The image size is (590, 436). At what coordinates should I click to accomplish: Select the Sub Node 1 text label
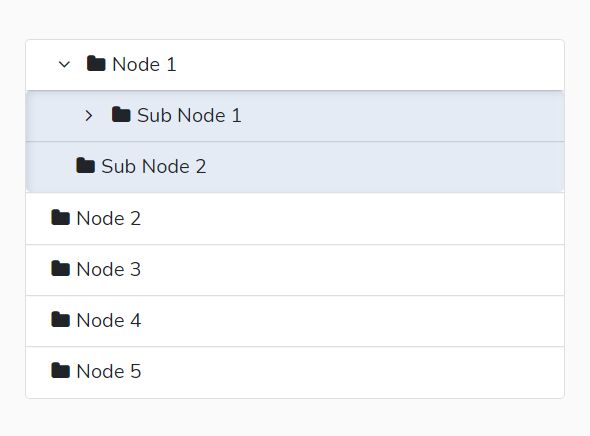(x=189, y=115)
